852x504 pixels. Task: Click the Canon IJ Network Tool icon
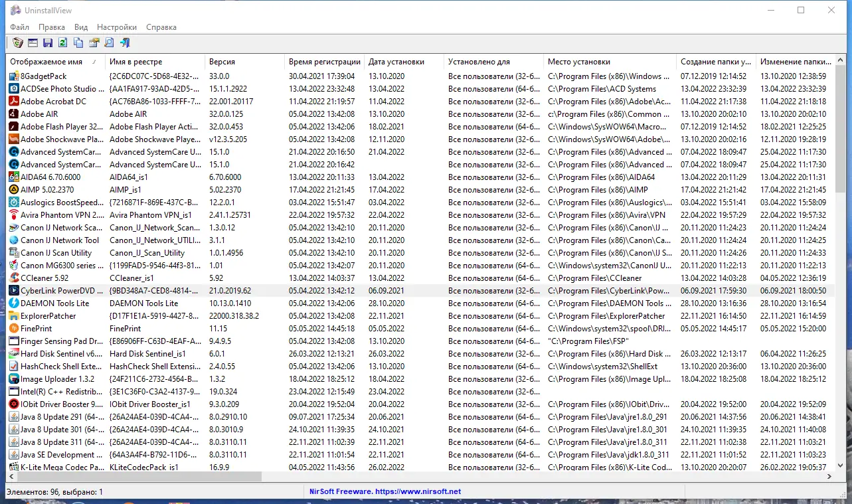pyautogui.click(x=14, y=240)
